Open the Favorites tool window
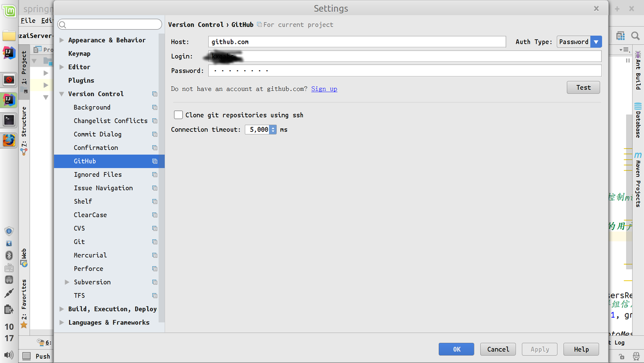Screen dimensions: 644x363 point(24,302)
